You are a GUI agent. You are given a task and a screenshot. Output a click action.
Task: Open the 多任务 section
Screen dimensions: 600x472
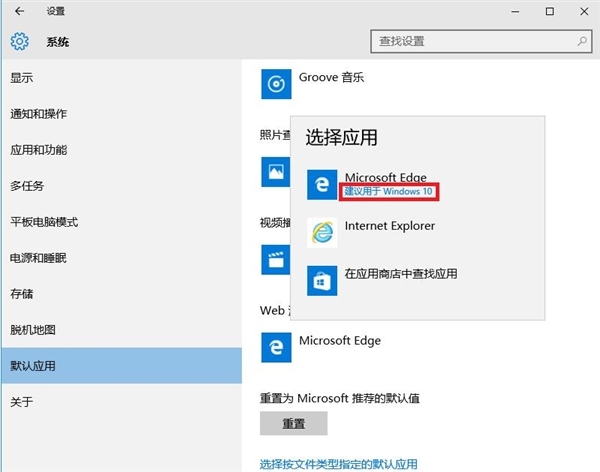27,186
